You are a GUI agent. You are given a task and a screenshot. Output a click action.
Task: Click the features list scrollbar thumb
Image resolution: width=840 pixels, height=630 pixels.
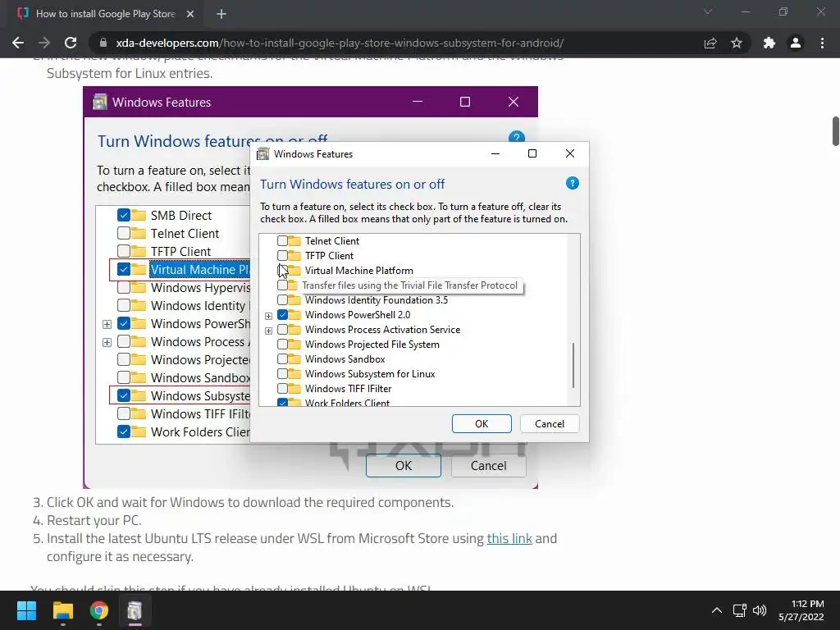pos(573,365)
